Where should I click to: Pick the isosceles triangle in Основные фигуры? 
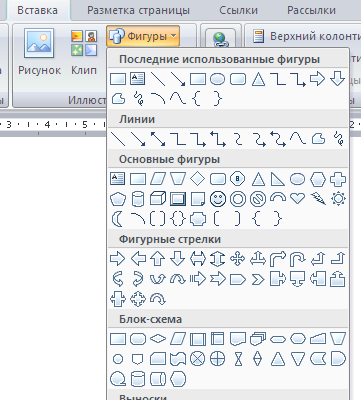(x=258, y=179)
